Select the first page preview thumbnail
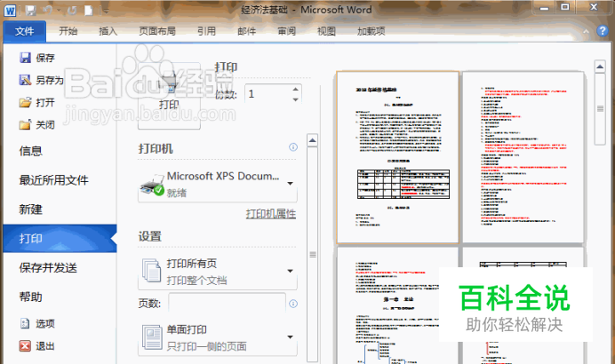The height and width of the screenshot is (364, 615). 398,157
